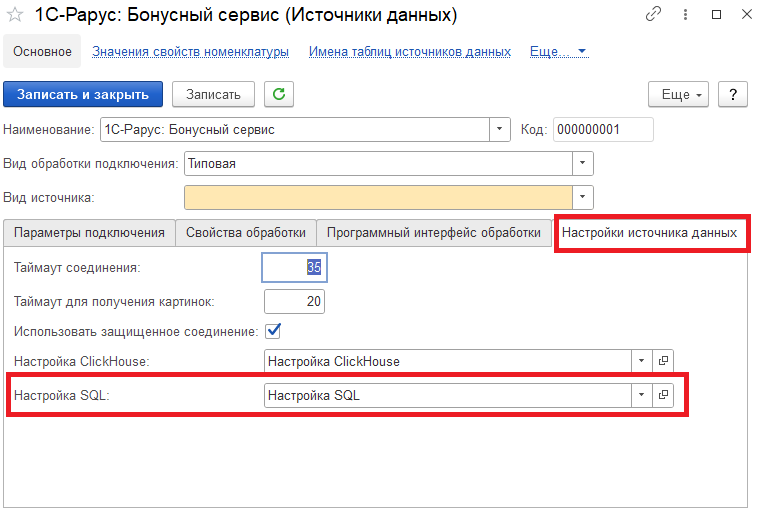Click 'Таймаут для получения картинок' field
This screenshot has height=517, width=759.
click(294, 301)
